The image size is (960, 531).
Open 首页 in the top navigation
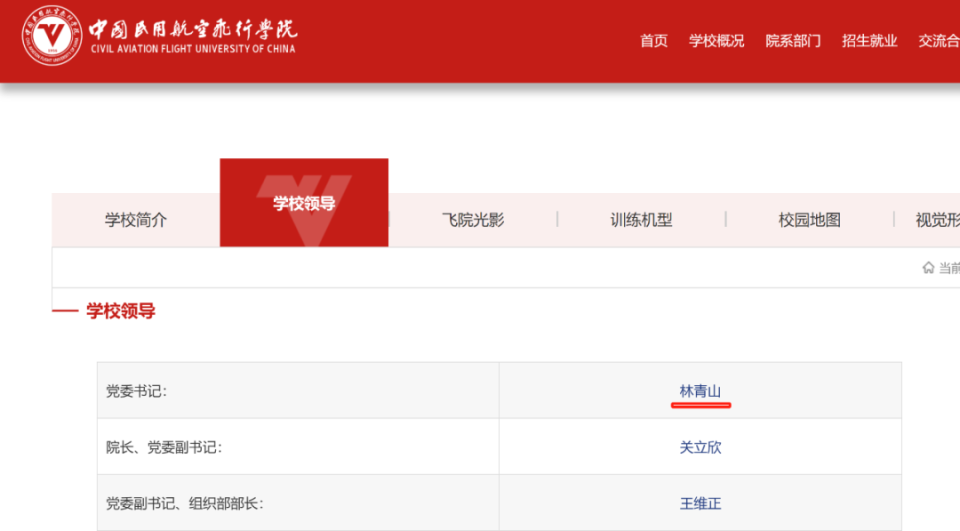[x=654, y=41]
